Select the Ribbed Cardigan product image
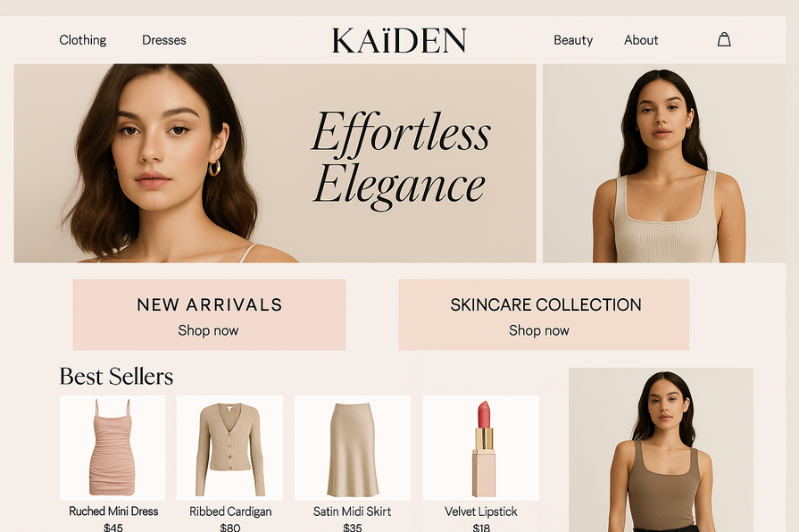Image resolution: width=799 pixels, height=532 pixels. [x=229, y=447]
